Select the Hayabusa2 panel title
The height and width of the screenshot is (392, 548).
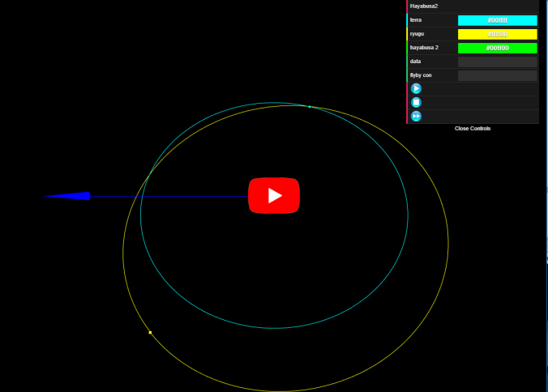424,6
